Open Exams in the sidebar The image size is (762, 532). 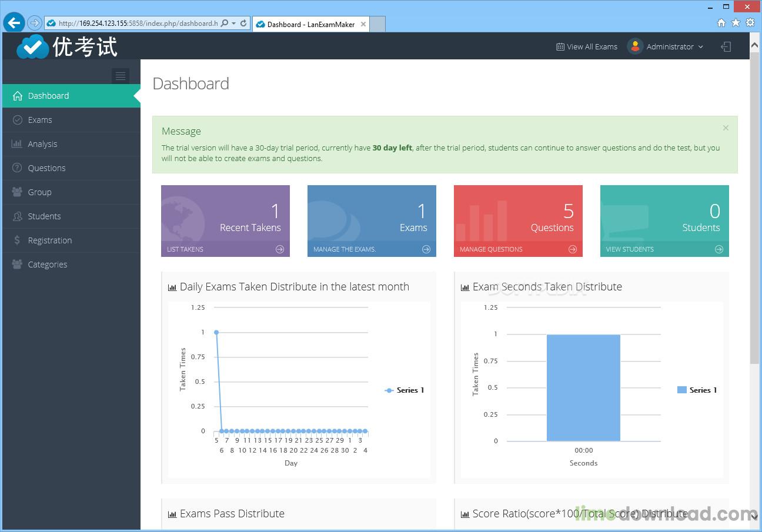click(x=40, y=120)
